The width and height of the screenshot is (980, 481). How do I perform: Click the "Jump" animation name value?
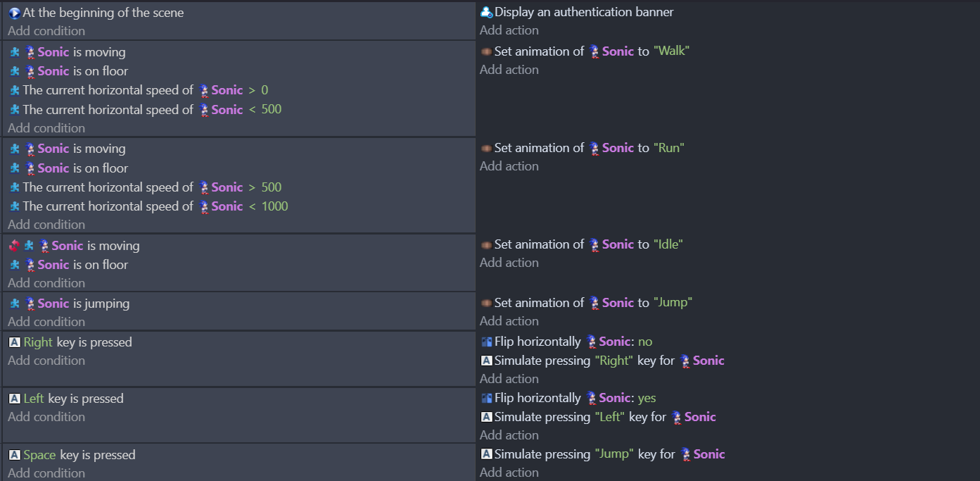click(673, 303)
